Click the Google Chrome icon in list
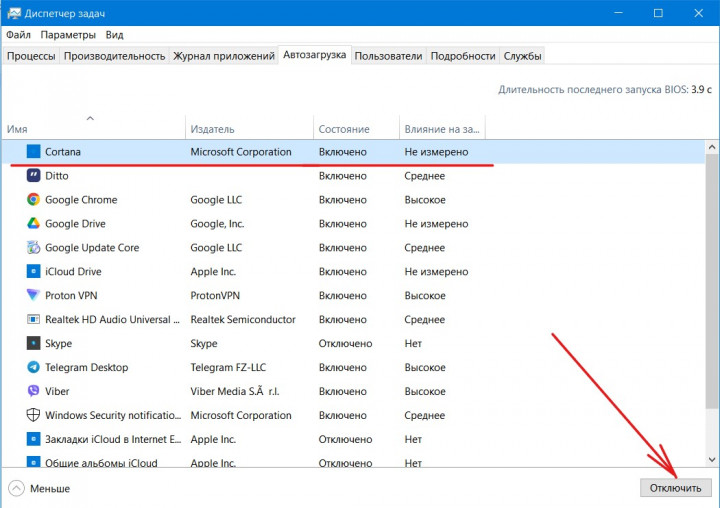 click(x=33, y=200)
